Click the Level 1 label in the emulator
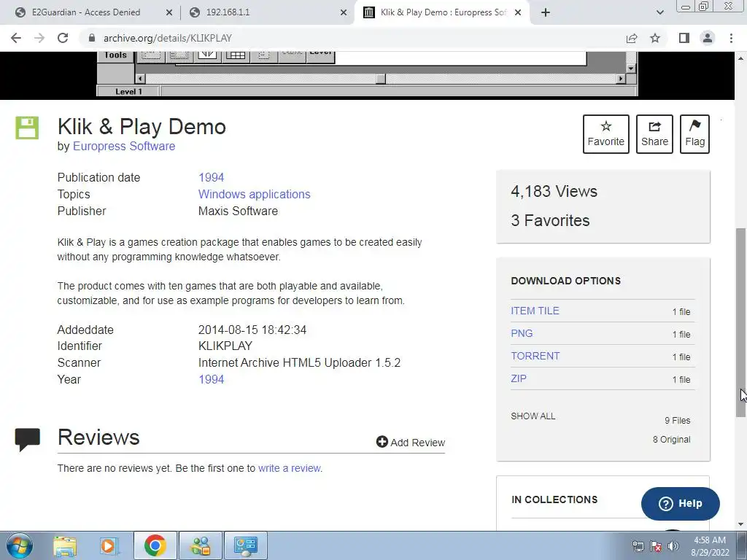This screenshot has height=560, width=747. tap(128, 91)
